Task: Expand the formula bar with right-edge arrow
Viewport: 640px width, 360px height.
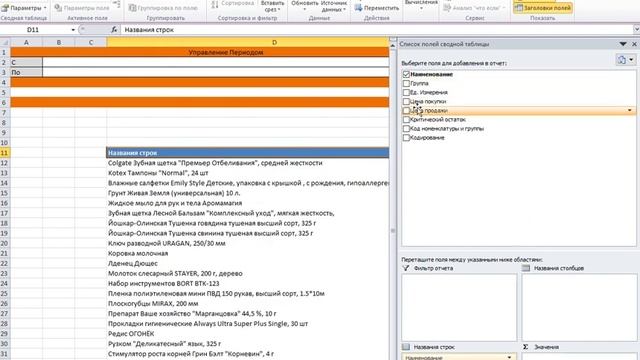Action: click(636, 29)
